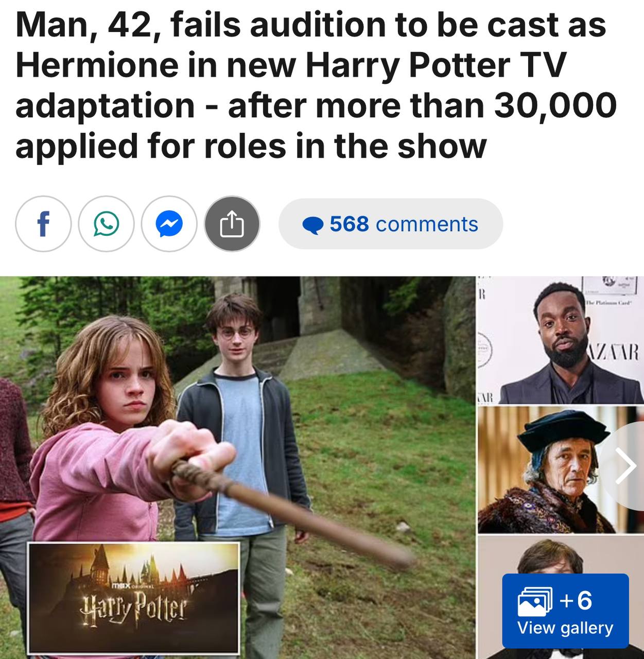Share via Facebook Messenger icon
The image size is (644, 659).
tap(169, 224)
